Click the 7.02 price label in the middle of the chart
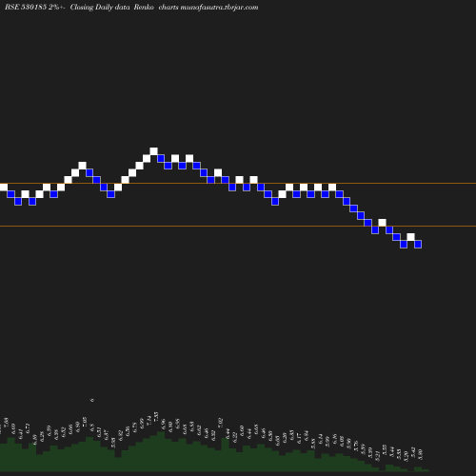The height and width of the screenshot is (476, 476). 221,423
